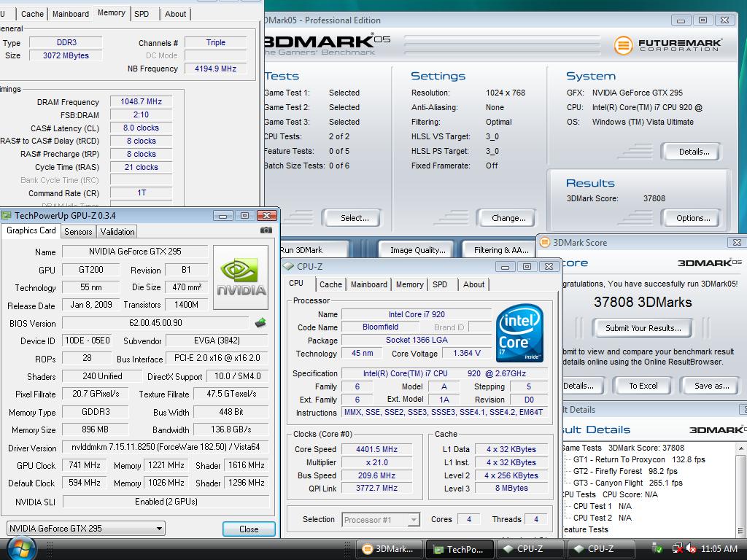Open the SPD tab in front CPU-Z window
Screen dimensions: 747x560
(x=440, y=284)
